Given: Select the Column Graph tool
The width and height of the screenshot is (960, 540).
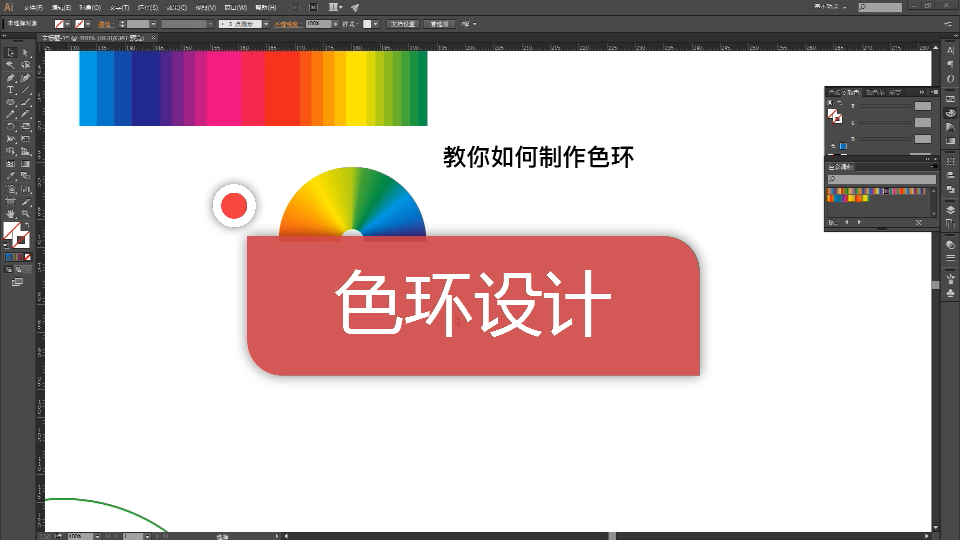Looking at the screenshot, I should coord(26,189).
